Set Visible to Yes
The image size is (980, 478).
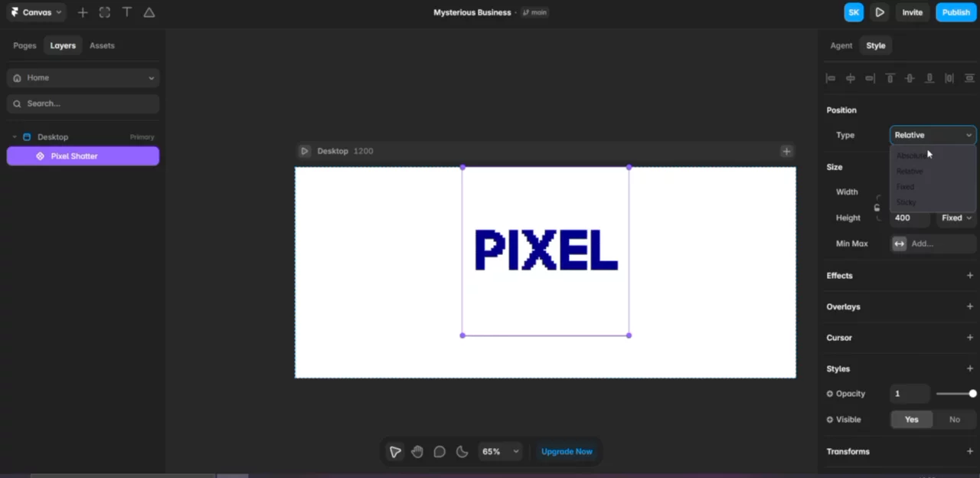pos(911,420)
